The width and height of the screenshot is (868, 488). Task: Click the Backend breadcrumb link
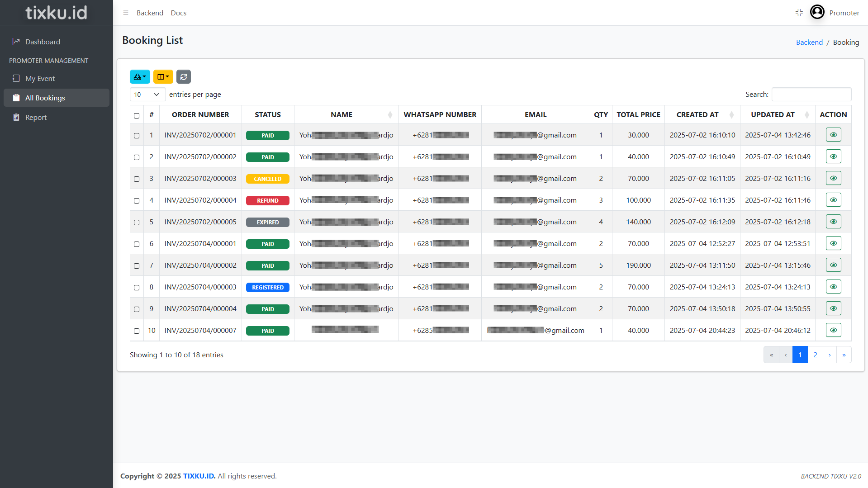click(809, 42)
